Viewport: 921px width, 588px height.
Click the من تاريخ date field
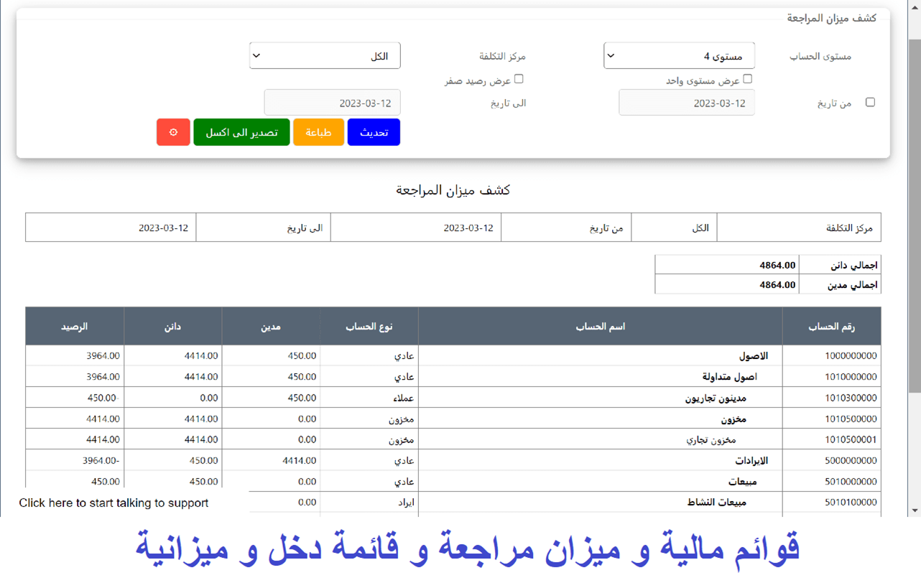(x=686, y=103)
